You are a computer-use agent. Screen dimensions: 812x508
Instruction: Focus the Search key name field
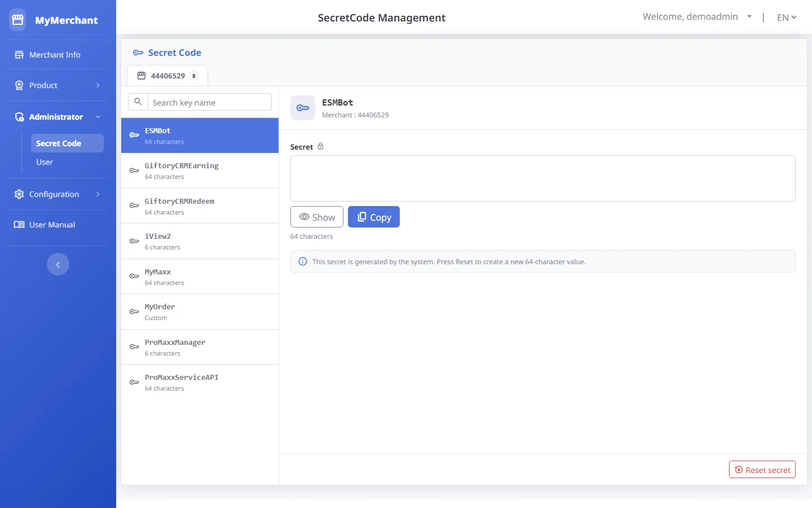(x=209, y=102)
